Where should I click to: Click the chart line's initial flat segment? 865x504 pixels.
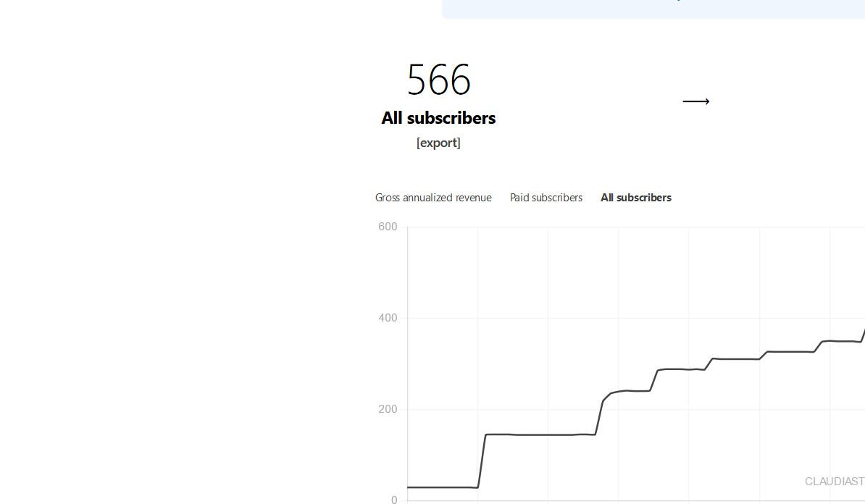[442, 487]
